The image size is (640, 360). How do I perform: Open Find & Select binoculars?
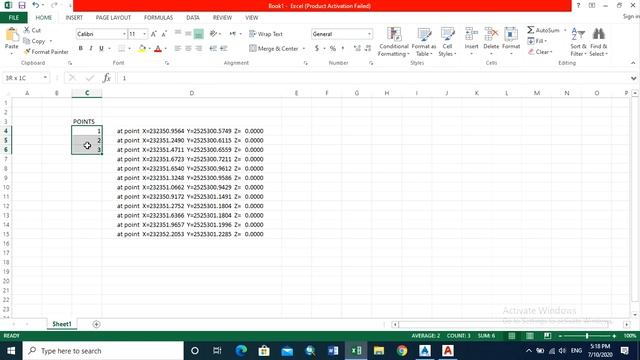(598, 42)
